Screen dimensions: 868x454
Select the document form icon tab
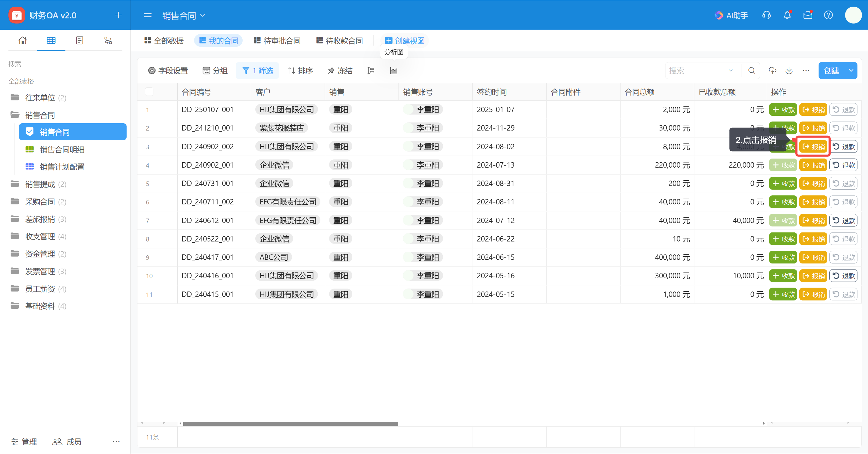click(x=80, y=40)
